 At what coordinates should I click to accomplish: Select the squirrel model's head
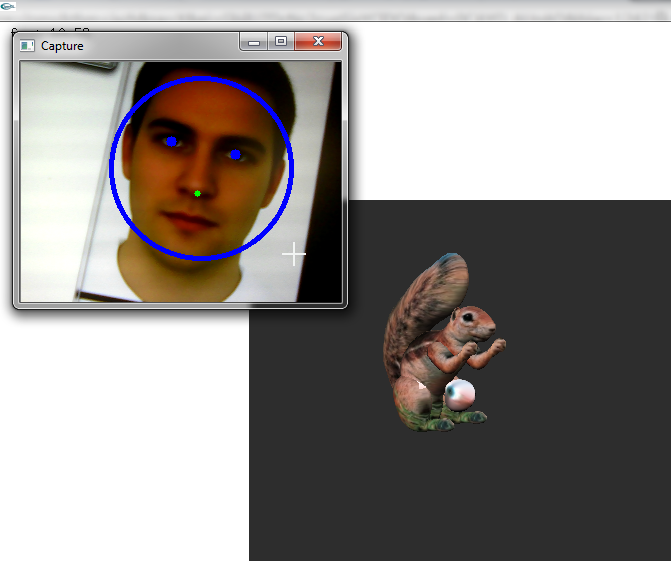point(470,322)
